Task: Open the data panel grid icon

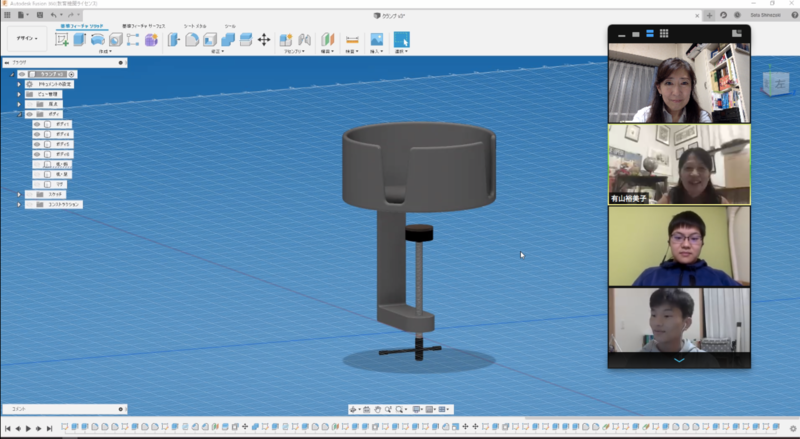Action: pyautogui.click(x=7, y=15)
